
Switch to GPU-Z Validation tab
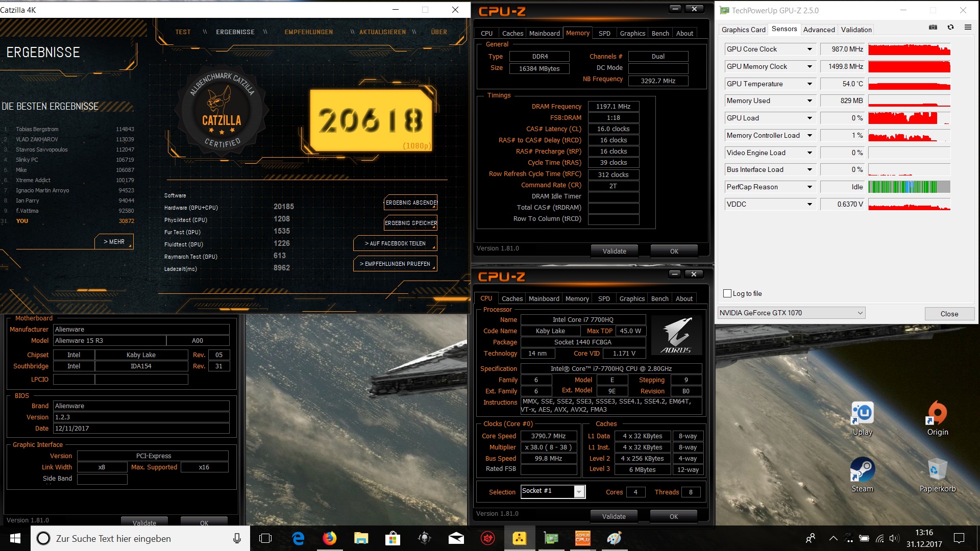[x=856, y=30]
